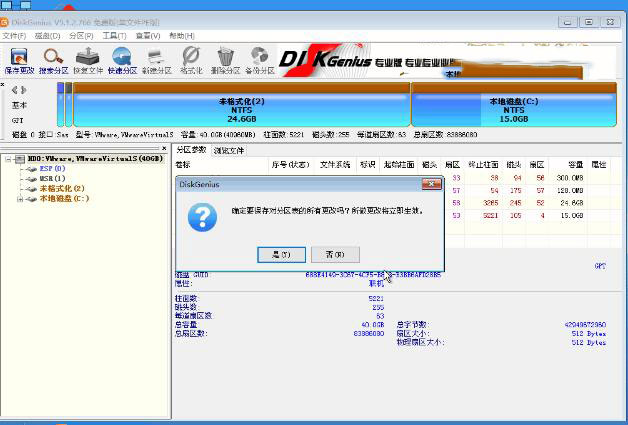Go to the next disk with the right arrow

coord(24,90)
